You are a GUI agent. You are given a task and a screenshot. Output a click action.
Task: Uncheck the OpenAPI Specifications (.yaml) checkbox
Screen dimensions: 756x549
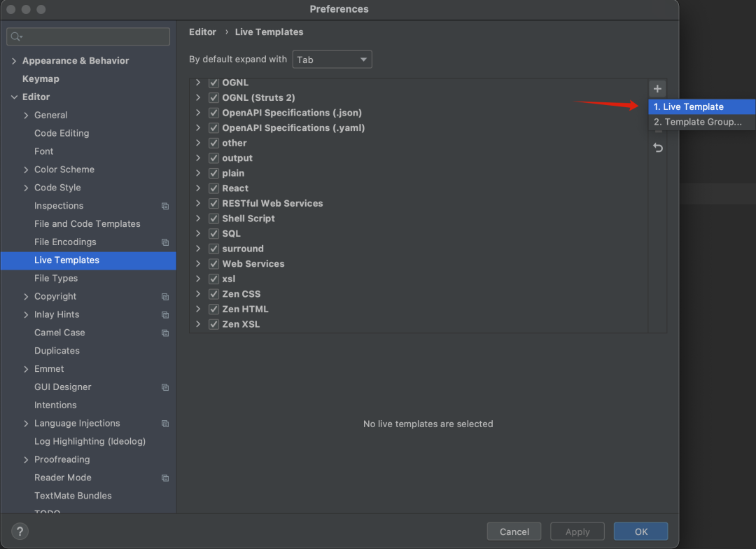(x=213, y=128)
